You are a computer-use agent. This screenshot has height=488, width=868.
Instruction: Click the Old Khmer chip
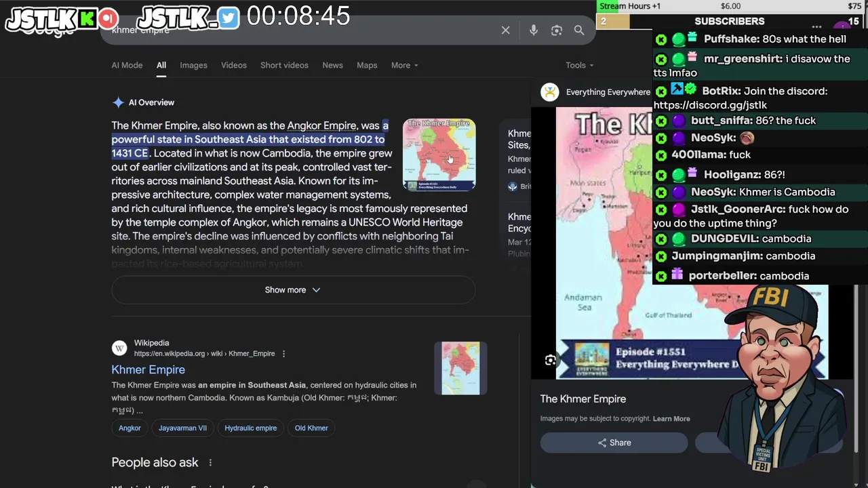click(x=311, y=428)
